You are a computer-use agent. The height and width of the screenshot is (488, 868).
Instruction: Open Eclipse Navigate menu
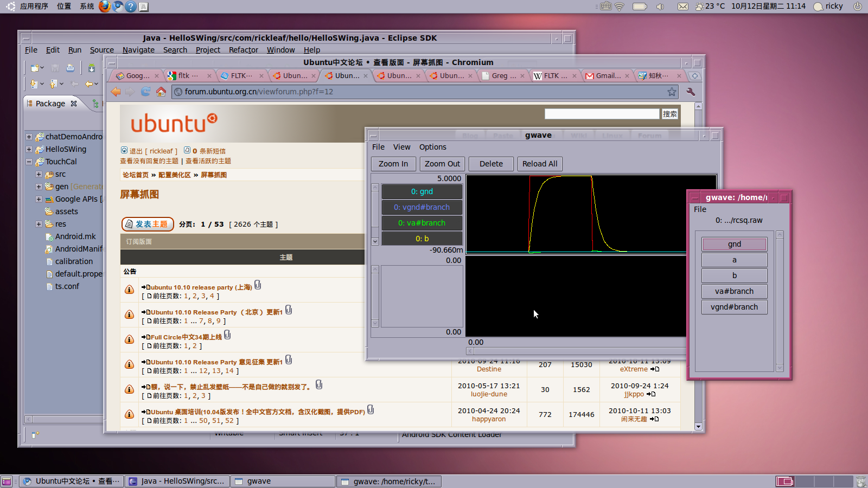pyautogui.click(x=138, y=50)
